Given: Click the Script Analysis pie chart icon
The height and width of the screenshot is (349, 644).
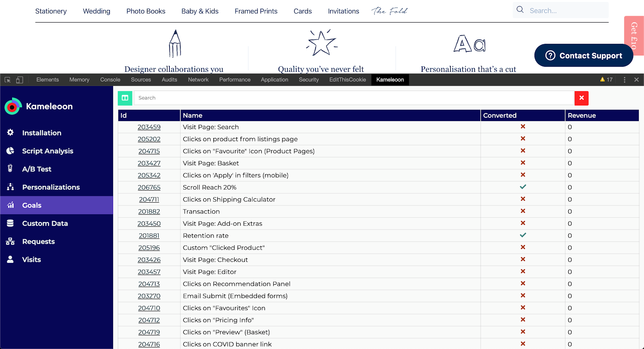Looking at the screenshot, I should point(10,150).
